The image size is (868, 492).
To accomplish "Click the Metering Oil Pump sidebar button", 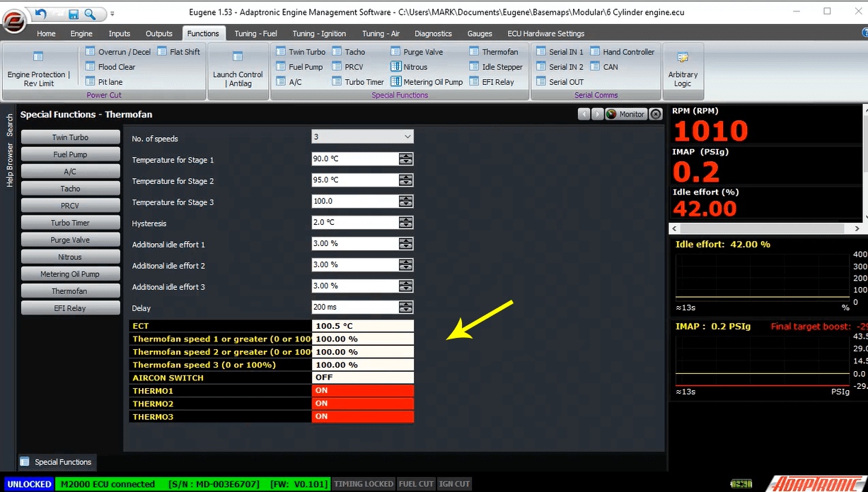I will (x=70, y=274).
